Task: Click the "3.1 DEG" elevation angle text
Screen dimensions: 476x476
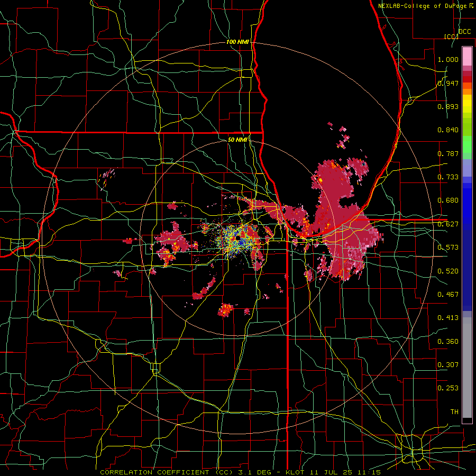Action: click(255, 472)
